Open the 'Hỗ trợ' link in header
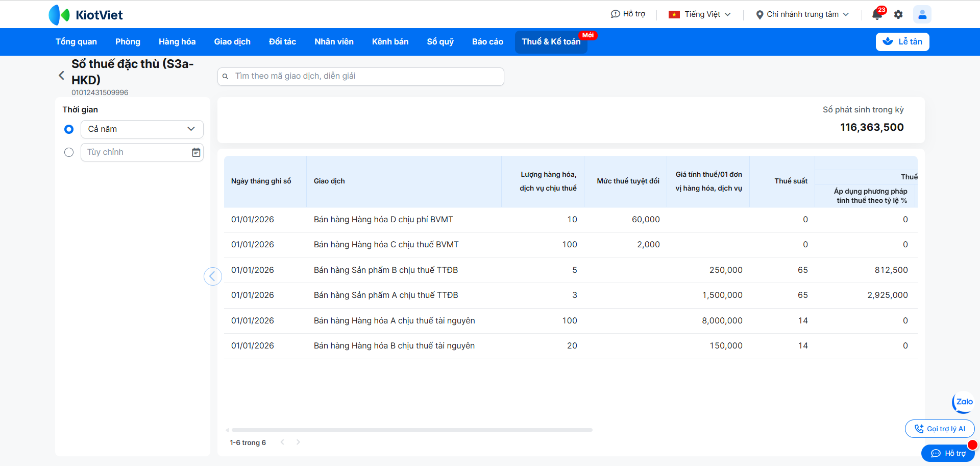The width and height of the screenshot is (980, 466). [x=628, y=14]
